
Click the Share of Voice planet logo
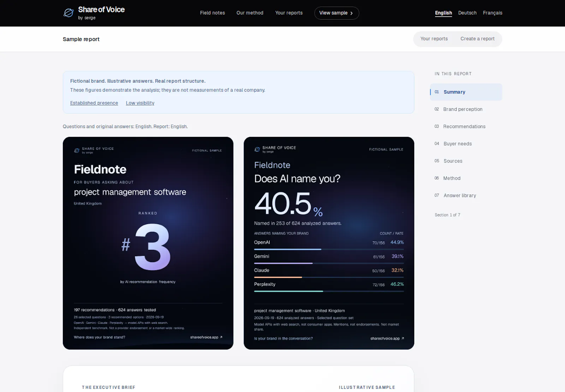69,13
